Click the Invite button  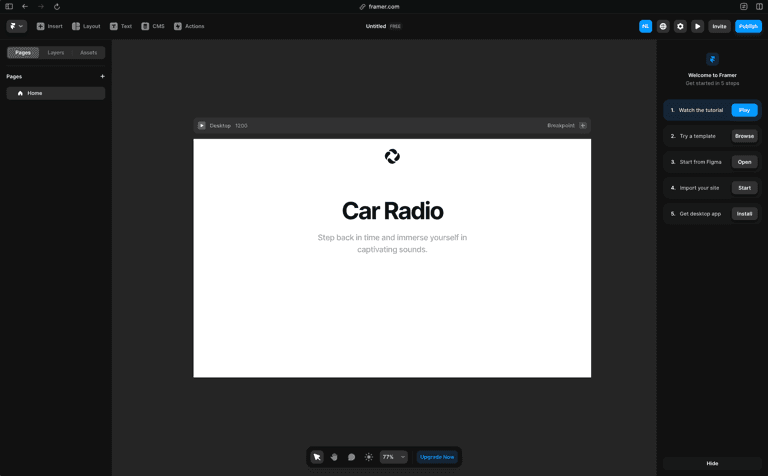point(719,26)
